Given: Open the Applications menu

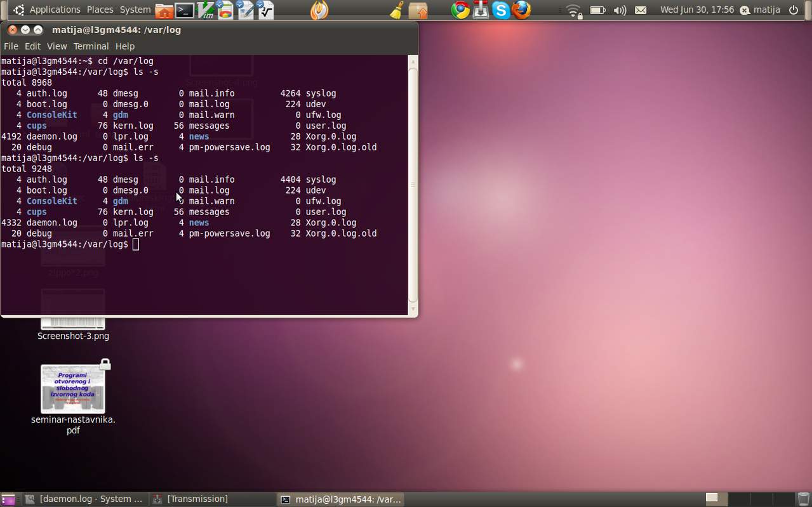Looking at the screenshot, I should point(55,10).
